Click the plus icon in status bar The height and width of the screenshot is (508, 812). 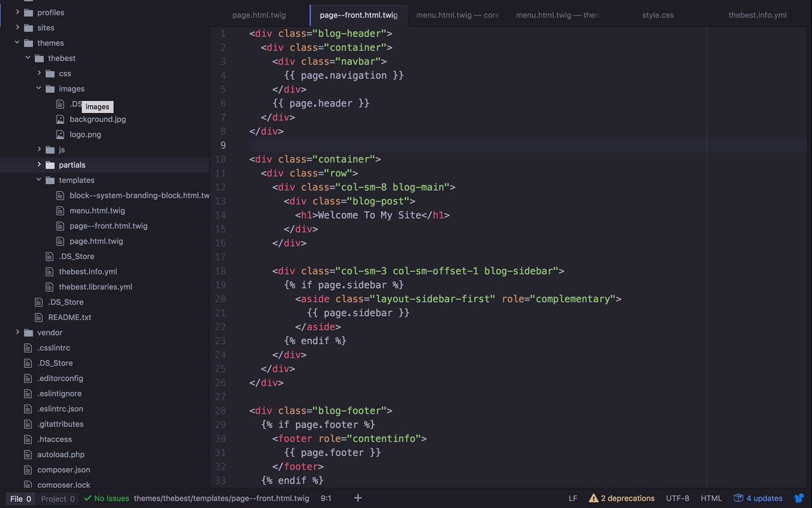(x=358, y=498)
